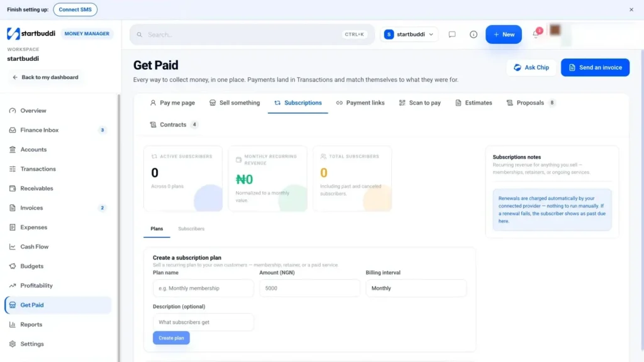
Task: Click the Get Paid store icon
Action: [x=13, y=305]
